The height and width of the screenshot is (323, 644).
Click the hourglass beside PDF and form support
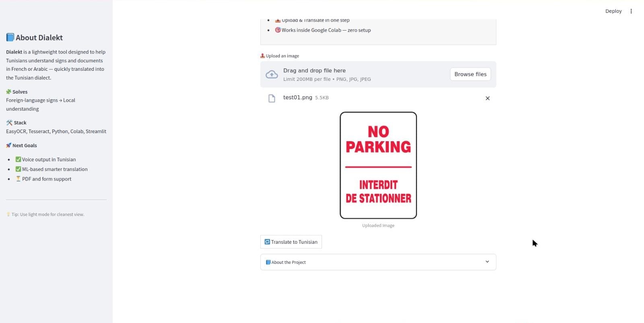point(18,179)
